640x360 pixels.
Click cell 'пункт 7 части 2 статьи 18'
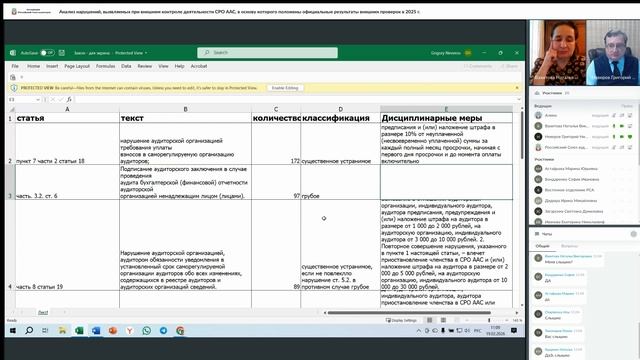[67, 144]
